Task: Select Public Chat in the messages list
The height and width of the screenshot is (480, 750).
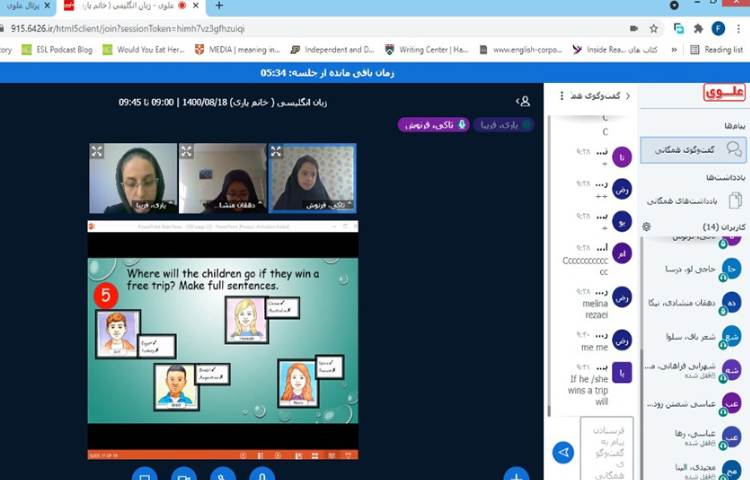Action: [693, 149]
